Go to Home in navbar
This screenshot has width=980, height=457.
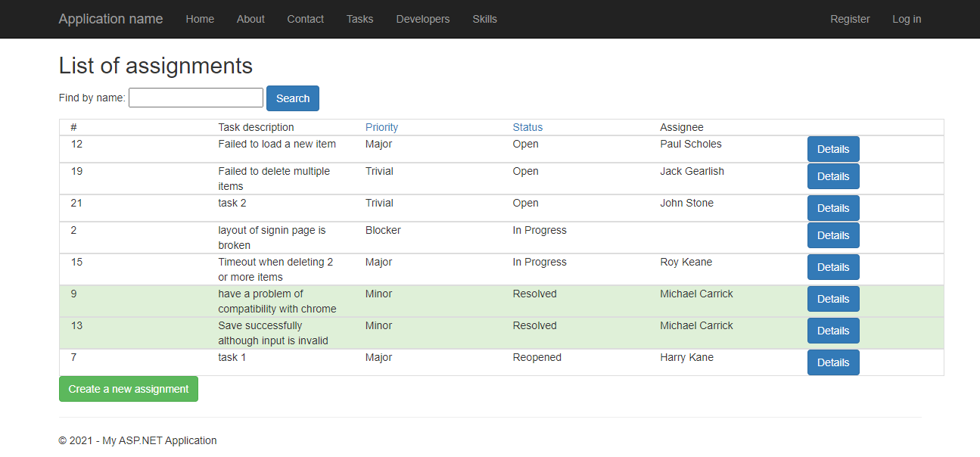(200, 19)
